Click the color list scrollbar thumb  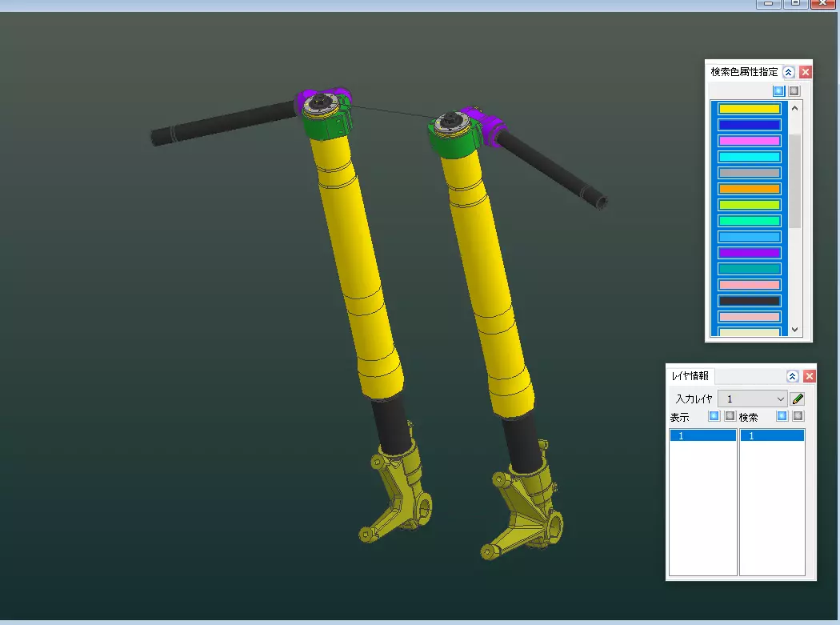tap(795, 181)
